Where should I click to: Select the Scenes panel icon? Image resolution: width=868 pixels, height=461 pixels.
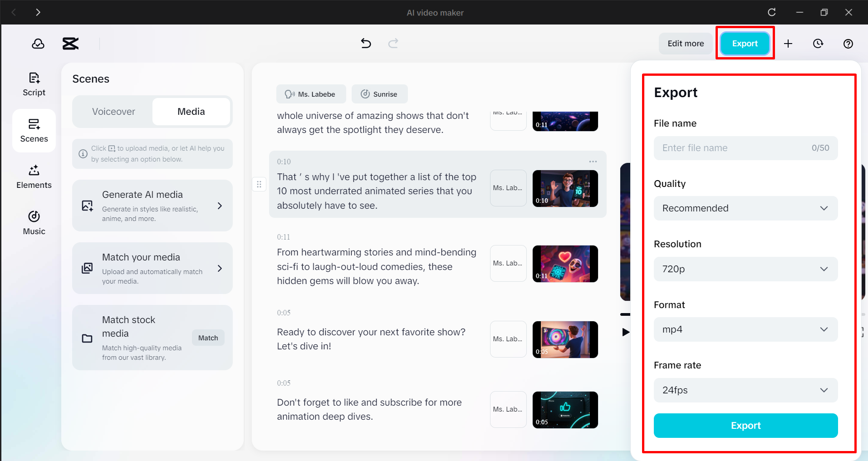(x=34, y=131)
